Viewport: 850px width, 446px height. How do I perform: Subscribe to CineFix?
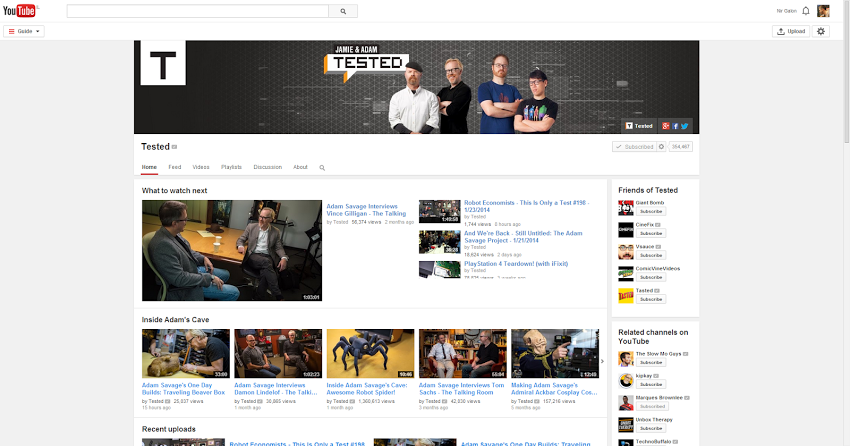651,234
